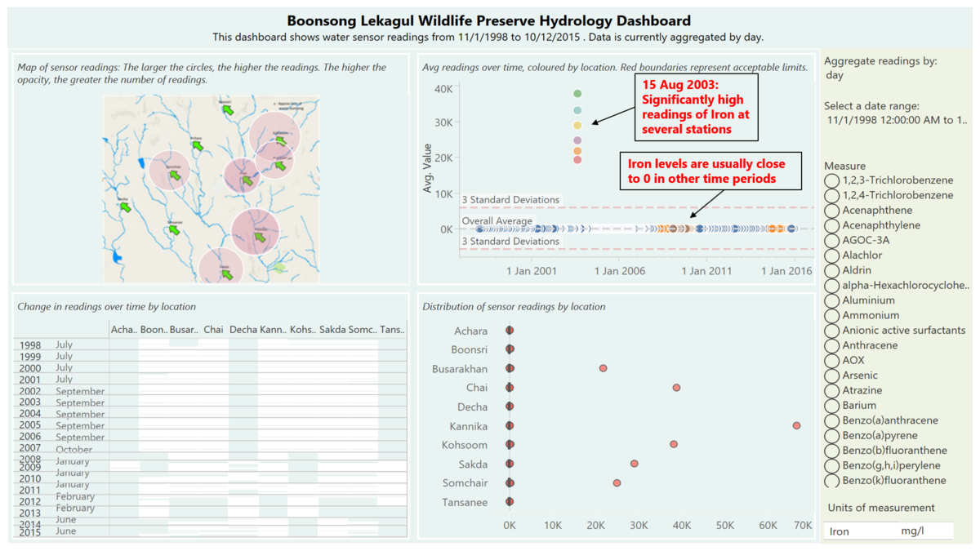Click the Busarakhan outlier dot near 20K

603,369
